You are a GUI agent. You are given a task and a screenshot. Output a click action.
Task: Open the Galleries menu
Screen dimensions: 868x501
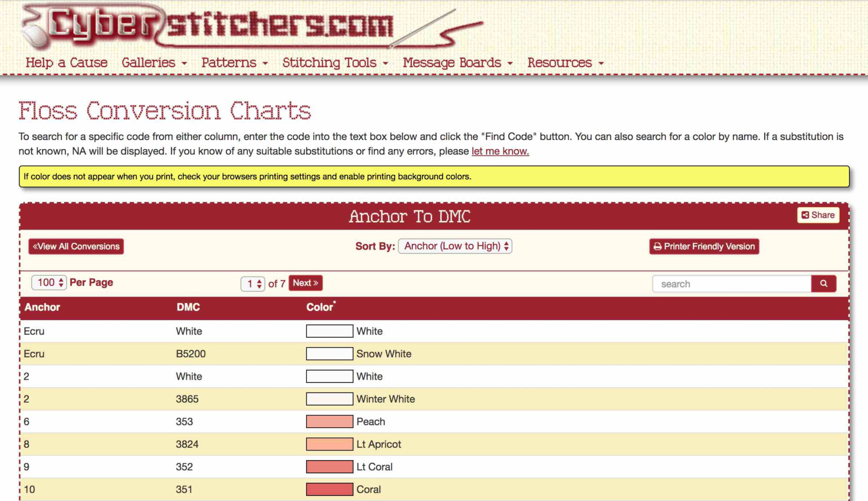coord(154,62)
